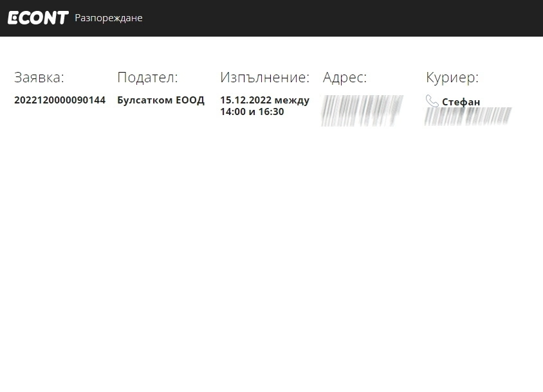This screenshot has width=543, height=392.
Task: Click courier name Стефан
Action: coord(461,102)
